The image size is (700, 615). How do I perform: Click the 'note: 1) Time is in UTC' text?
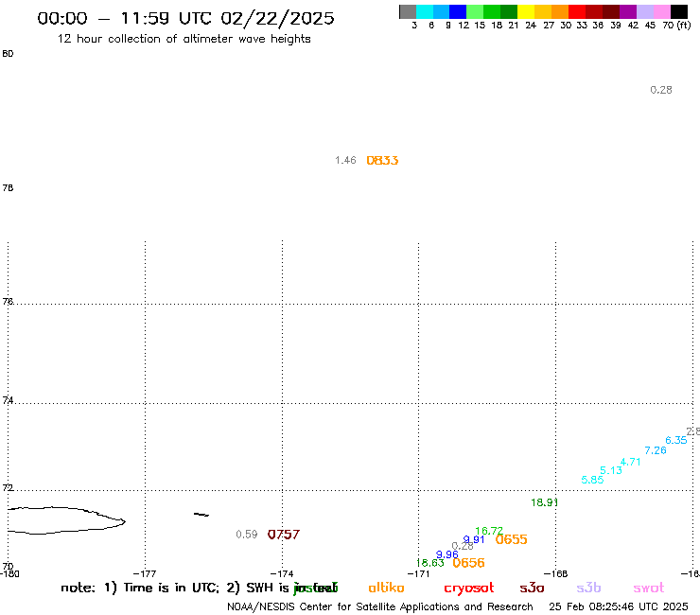[140, 588]
